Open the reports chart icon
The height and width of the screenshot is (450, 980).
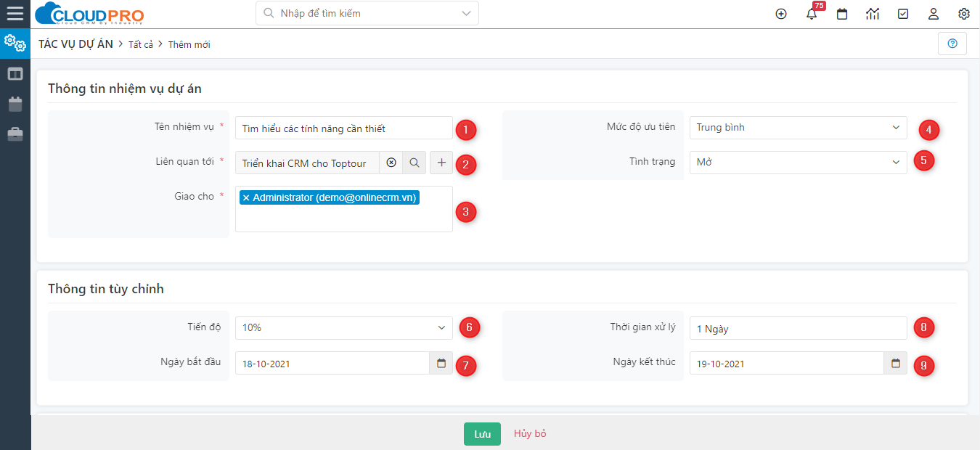[x=873, y=14]
